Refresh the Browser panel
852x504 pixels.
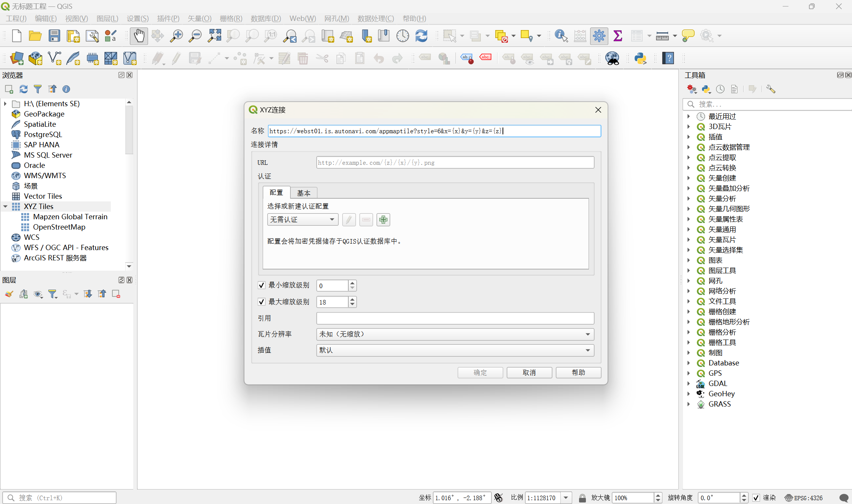24,89
